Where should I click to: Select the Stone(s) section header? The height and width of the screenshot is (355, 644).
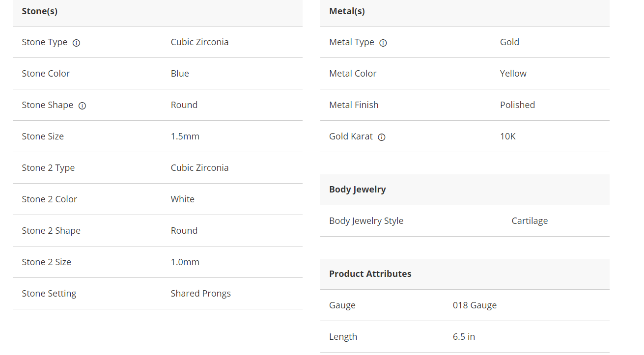tap(158, 11)
